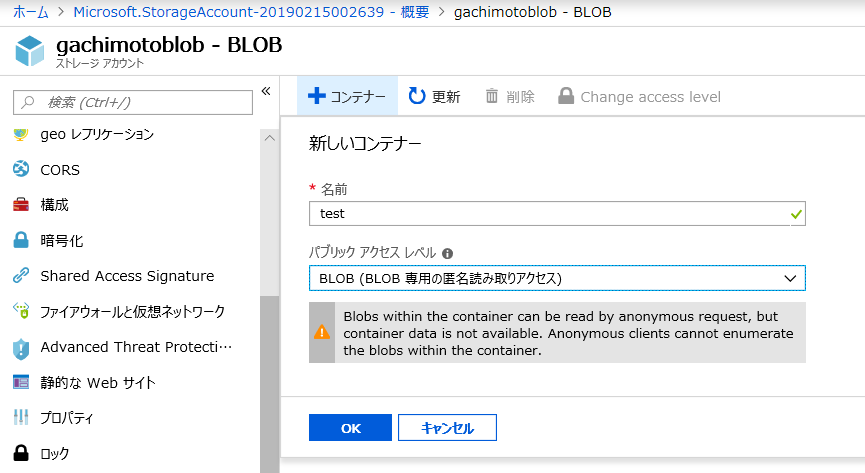The height and width of the screenshot is (473, 865).
Task: Click the plus icon for new container
Action: (x=317, y=96)
